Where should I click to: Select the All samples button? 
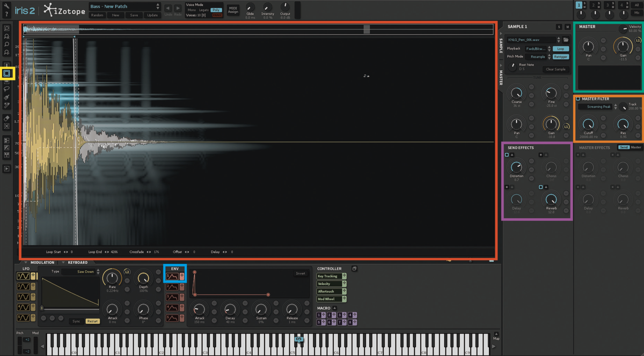[637, 5]
